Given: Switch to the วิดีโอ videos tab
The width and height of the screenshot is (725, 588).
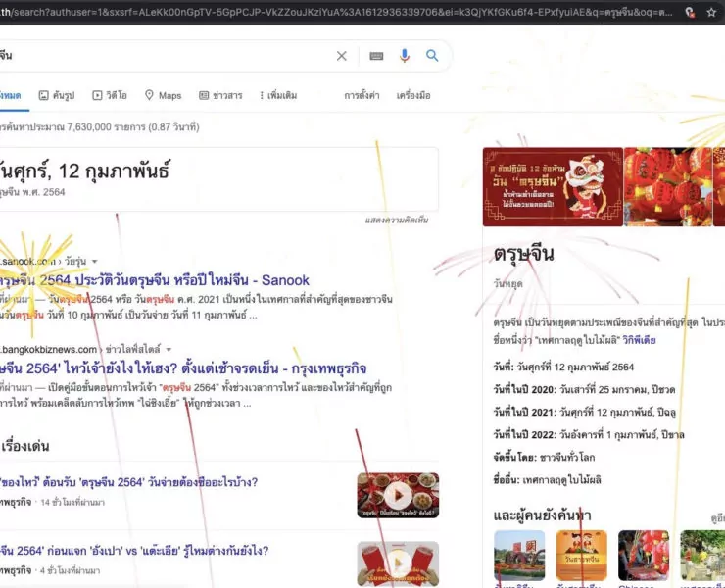Looking at the screenshot, I should point(110,95).
